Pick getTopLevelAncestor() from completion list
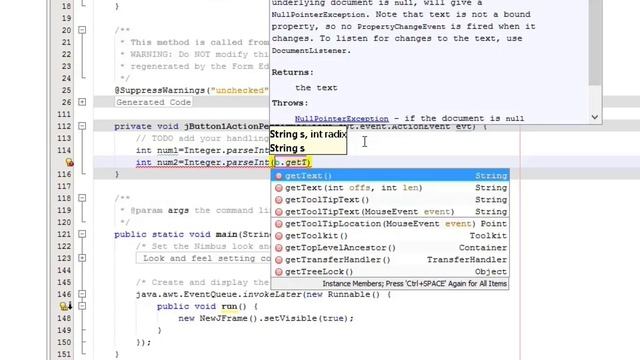640x360 pixels. (x=390, y=248)
